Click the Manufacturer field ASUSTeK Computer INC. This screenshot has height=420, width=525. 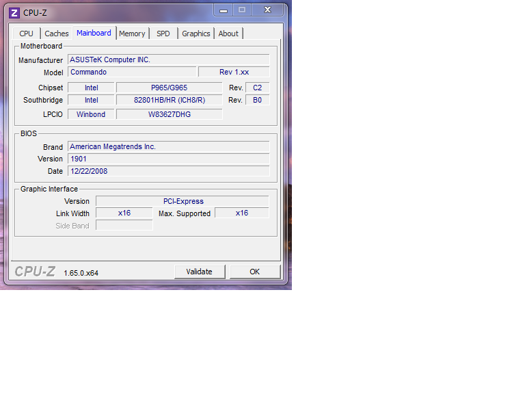[x=168, y=60]
